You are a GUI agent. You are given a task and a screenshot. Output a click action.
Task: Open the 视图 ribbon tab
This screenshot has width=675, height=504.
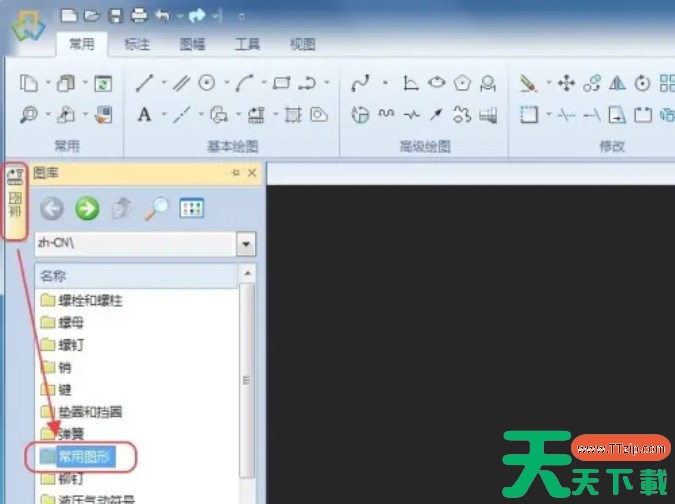[x=303, y=44]
